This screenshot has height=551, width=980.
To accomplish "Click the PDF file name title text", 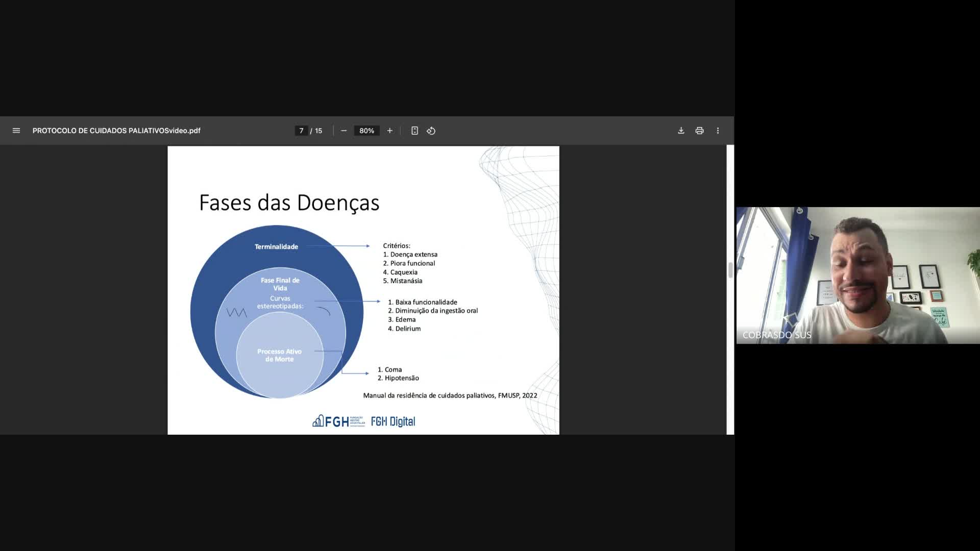I will tap(116, 131).
